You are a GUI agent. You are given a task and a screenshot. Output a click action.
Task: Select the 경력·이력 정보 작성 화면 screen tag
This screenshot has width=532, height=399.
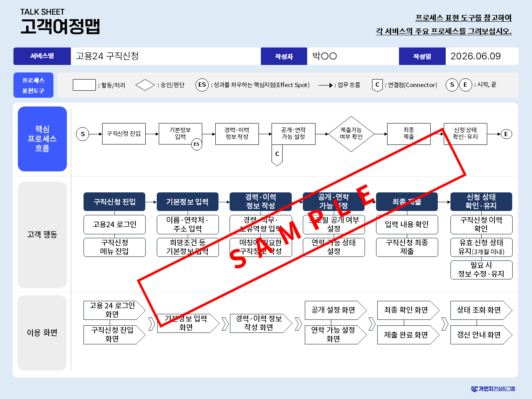[x=261, y=323]
